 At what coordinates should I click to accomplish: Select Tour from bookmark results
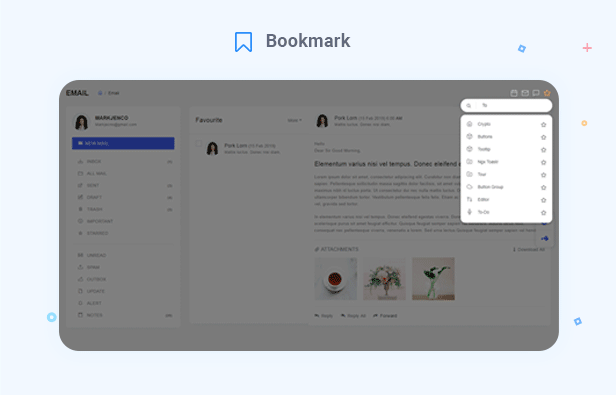click(482, 175)
